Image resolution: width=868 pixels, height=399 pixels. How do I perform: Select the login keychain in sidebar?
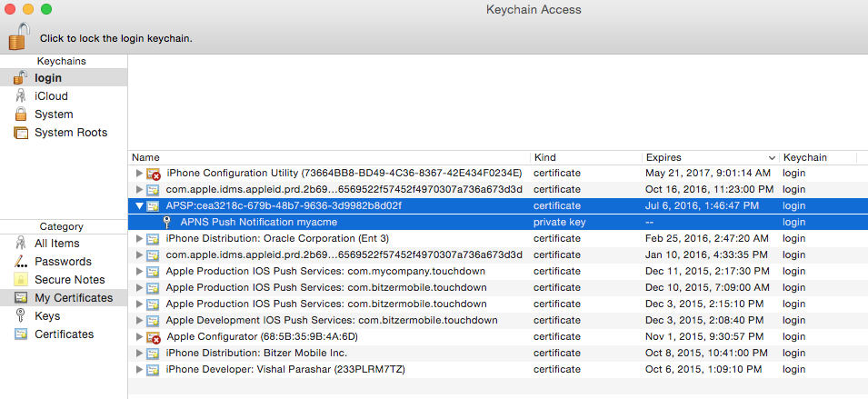tap(48, 78)
